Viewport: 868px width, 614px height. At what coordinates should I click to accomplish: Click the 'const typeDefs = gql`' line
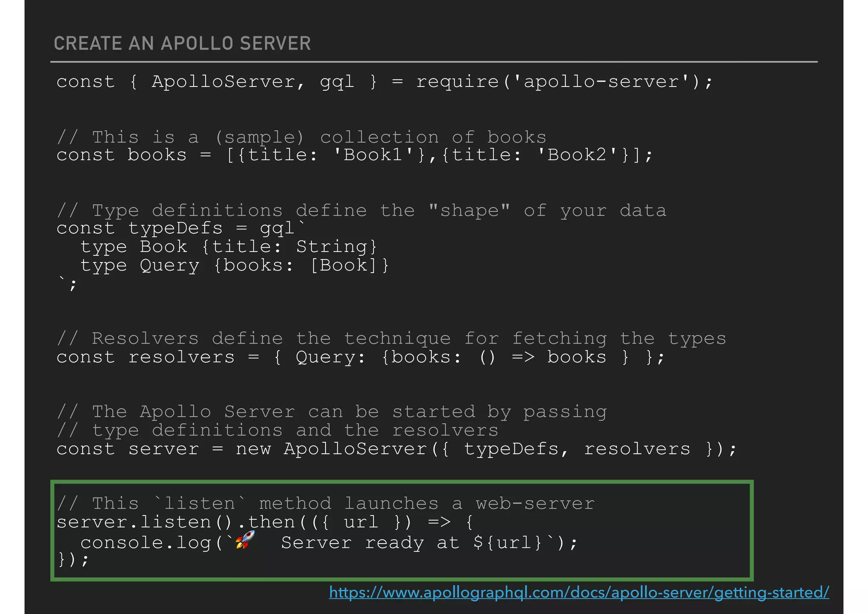[181, 229]
